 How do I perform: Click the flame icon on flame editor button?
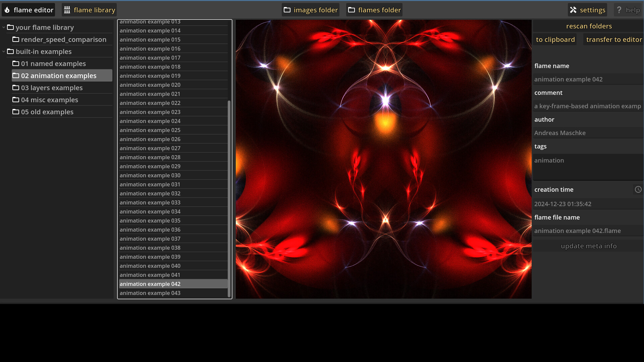click(7, 10)
